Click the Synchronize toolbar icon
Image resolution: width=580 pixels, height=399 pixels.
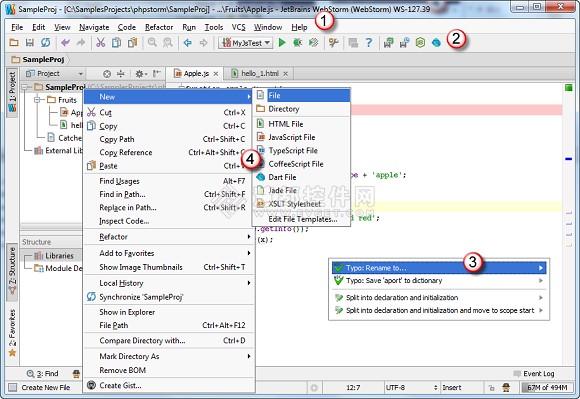pos(45,43)
